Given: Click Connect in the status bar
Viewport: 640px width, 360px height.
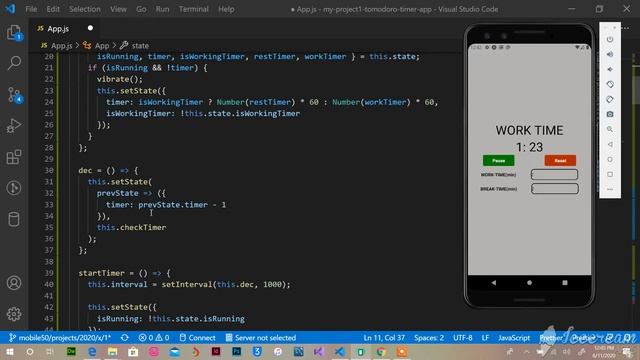Looking at the screenshot, I should pos(198,338).
